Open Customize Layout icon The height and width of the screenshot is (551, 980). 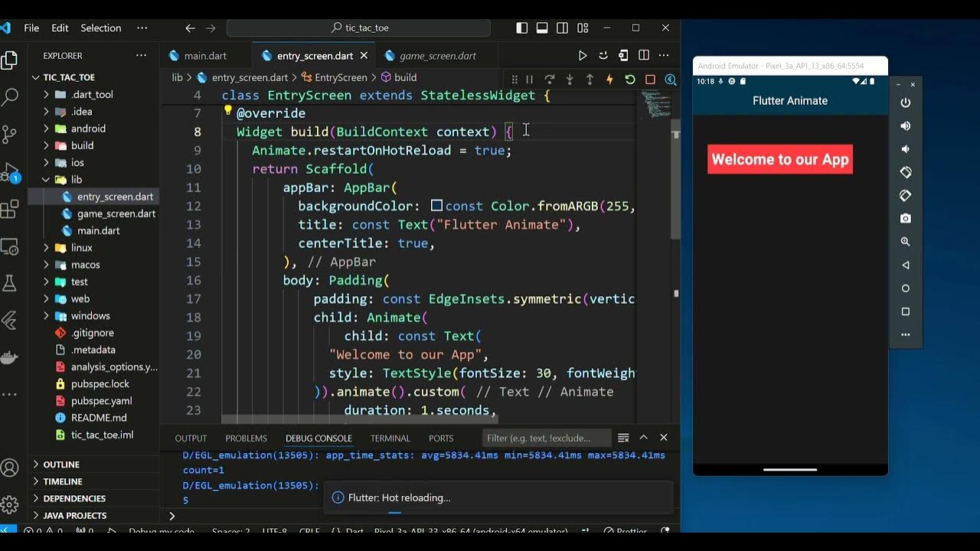(583, 28)
